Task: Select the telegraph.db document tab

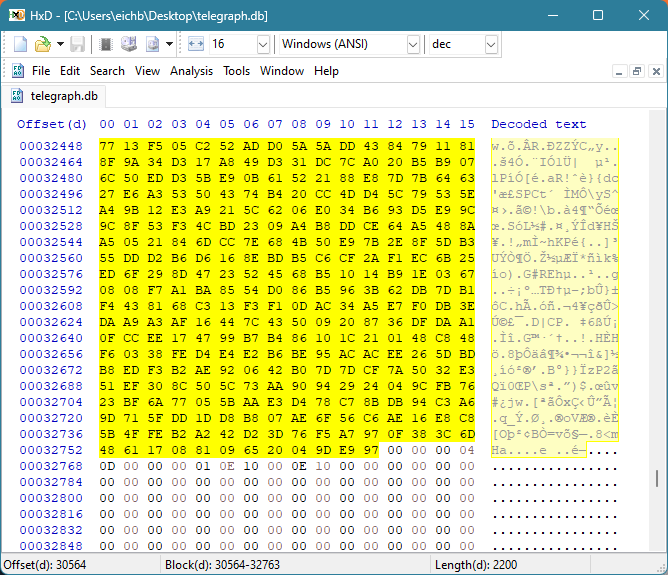Action: [x=55, y=96]
